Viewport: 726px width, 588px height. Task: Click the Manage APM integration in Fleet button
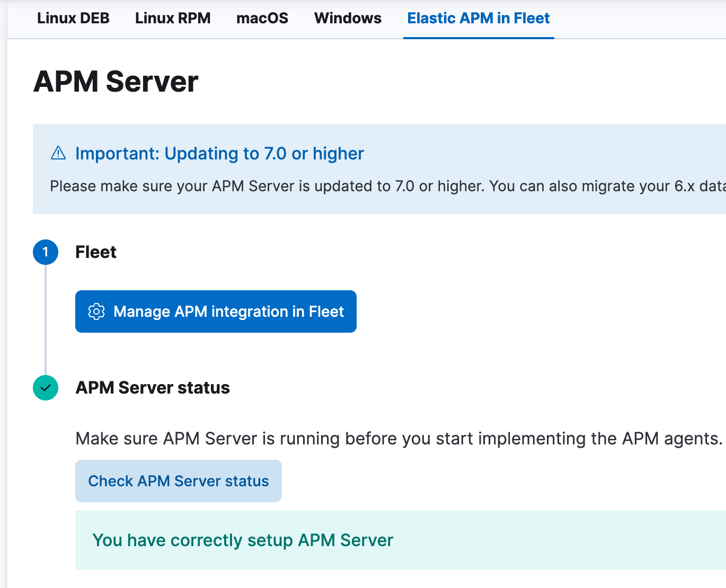pyautogui.click(x=216, y=311)
